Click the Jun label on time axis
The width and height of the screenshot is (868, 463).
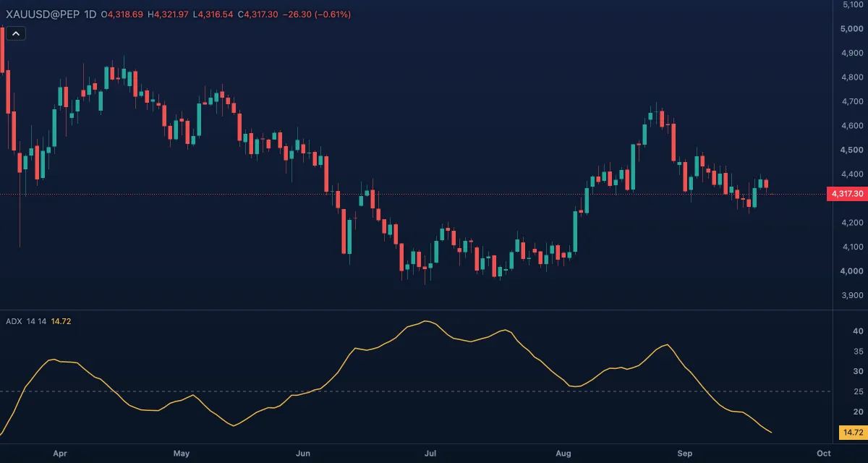tap(303, 454)
